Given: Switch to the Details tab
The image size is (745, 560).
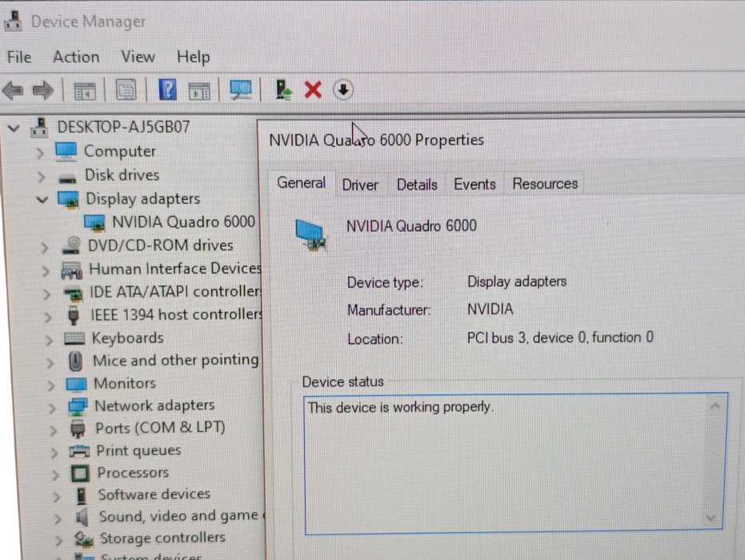Looking at the screenshot, I should pyautogui.click(x=417, y=184).
